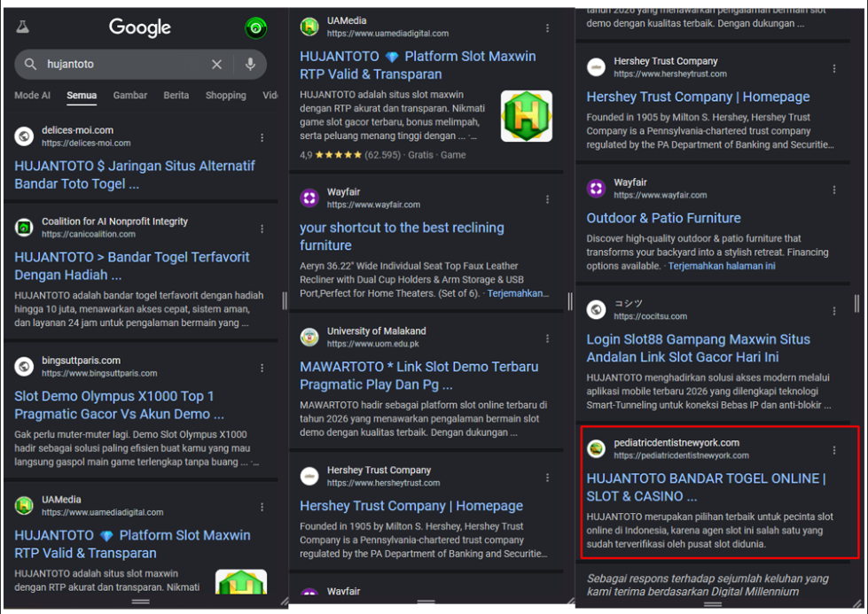
Task: Switch to the Gambar tab
Action: point(129,96)
